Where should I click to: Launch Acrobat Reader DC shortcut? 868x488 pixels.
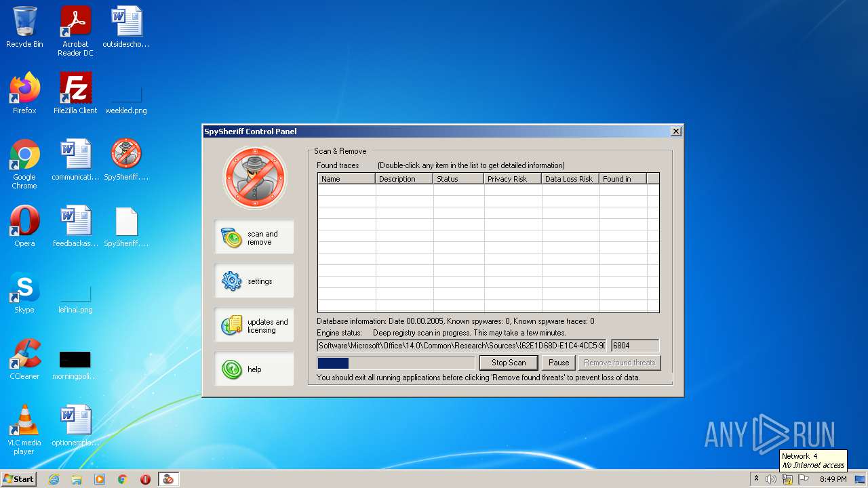[x=75, y=31]
